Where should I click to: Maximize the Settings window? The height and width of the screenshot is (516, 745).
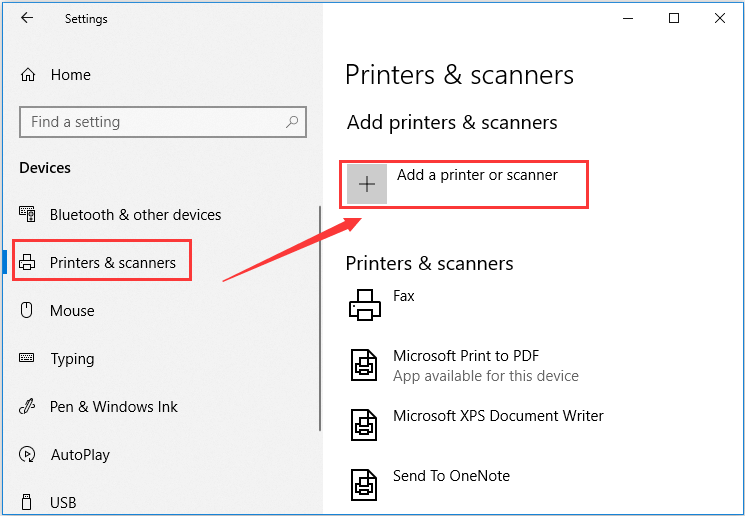pos(674,18)
